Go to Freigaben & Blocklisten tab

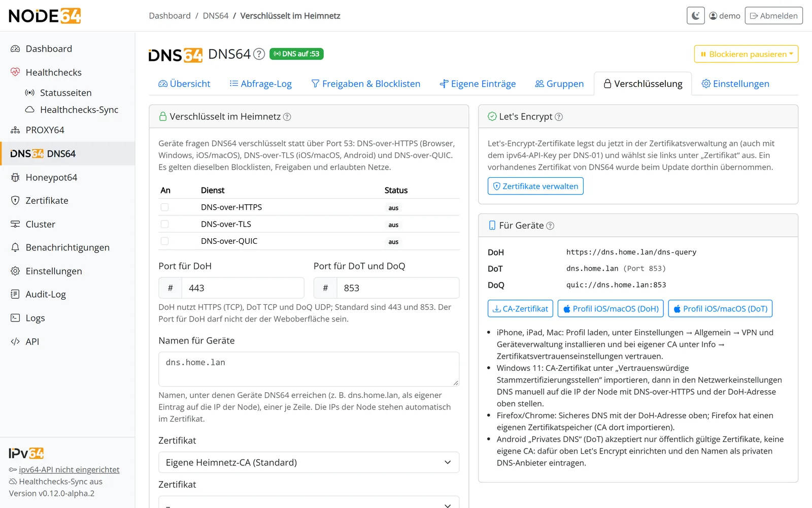pyautogui.click(x=366, y=84)
